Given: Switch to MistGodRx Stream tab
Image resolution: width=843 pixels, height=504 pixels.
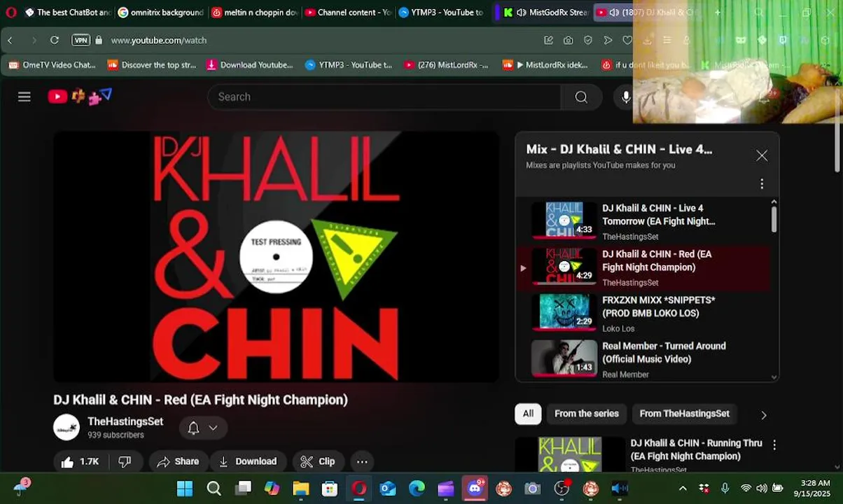Looking at the screenshot, I should tap(544, 12).
